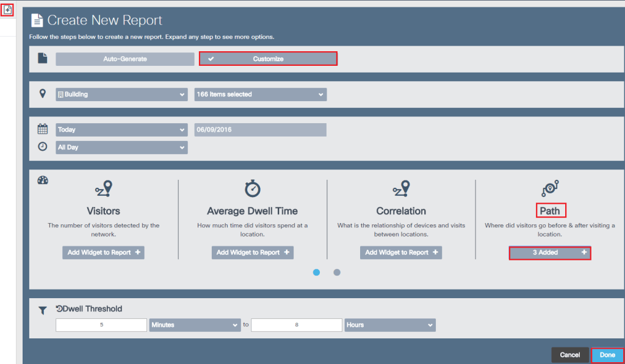Click the dwell threshold maximum field with 8
Viewport: 625px width, 364px height.
(297, 325)
